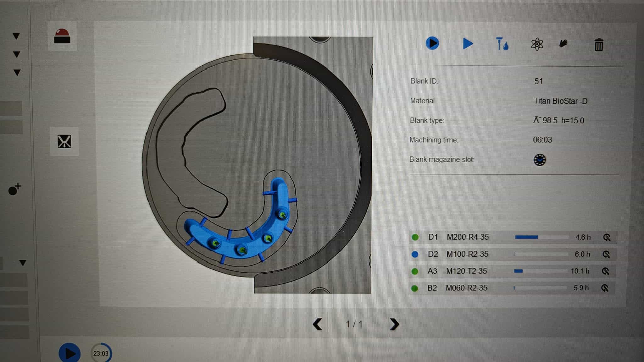This screenshot has width=644, height=362.
Task: Click the circled play start-machining icon
Action: 432,43
